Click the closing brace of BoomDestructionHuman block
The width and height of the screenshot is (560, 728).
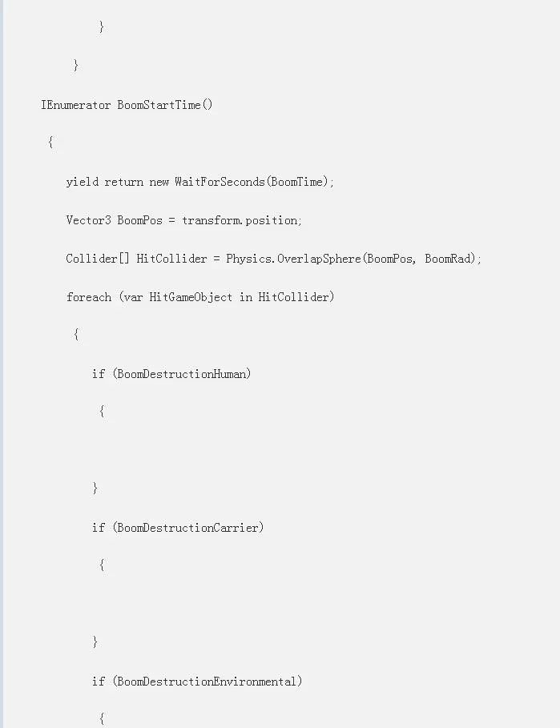pyautogui.click(x=95, y=488)
